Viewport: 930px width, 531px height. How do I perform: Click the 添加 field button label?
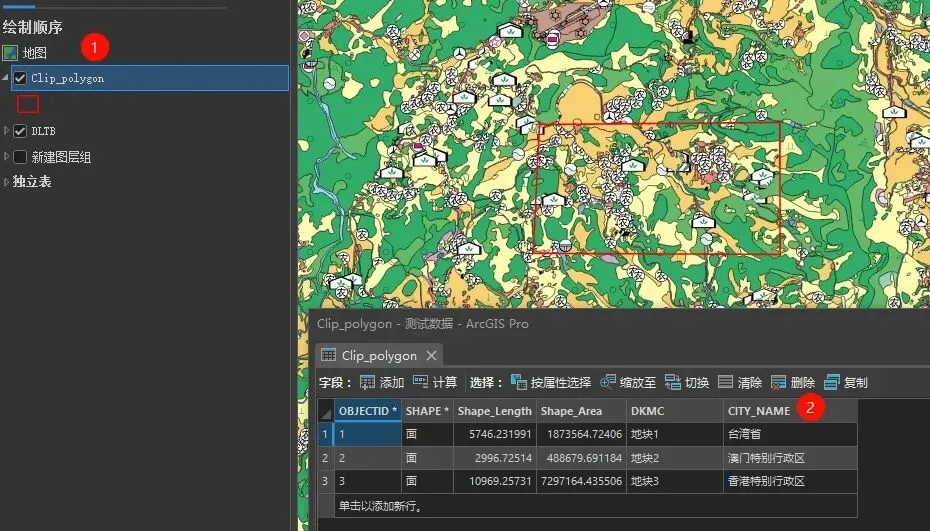[x=391, y=383]
